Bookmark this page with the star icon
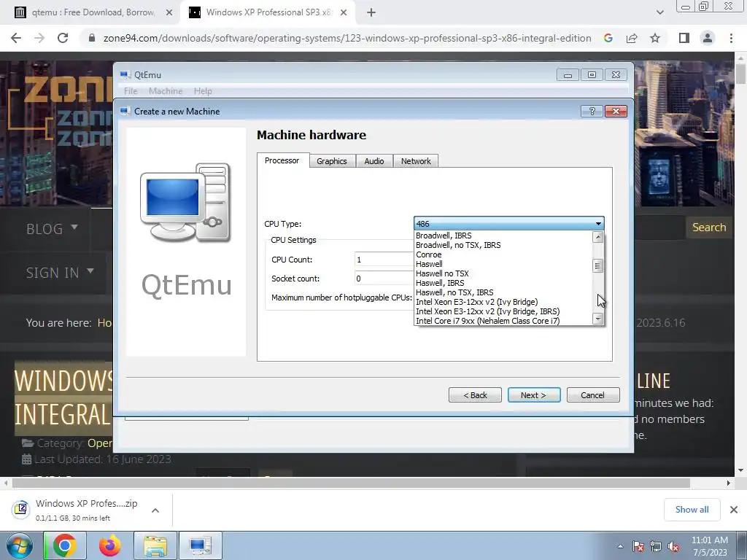 (655, 38)
